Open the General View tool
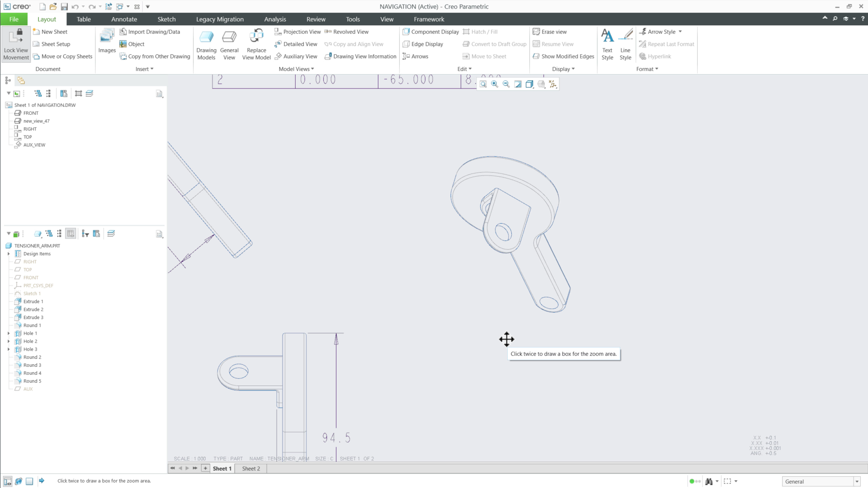This screenshot has width=868, height=488. click(229, 43)
